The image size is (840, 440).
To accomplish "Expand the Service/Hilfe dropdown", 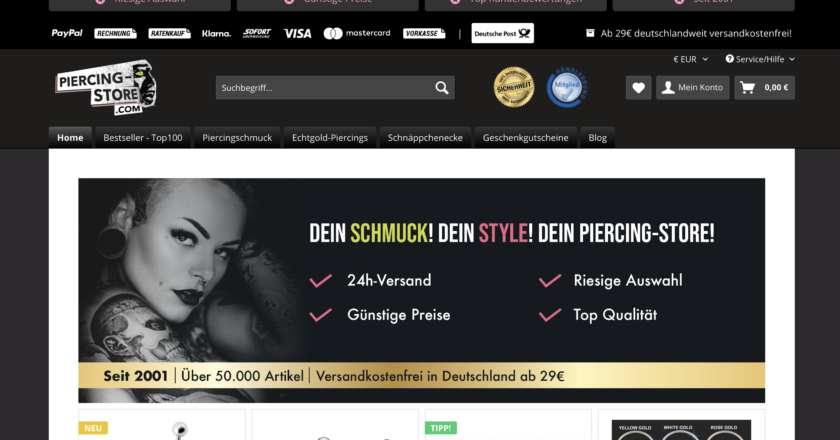I will (x=760, y=59).
